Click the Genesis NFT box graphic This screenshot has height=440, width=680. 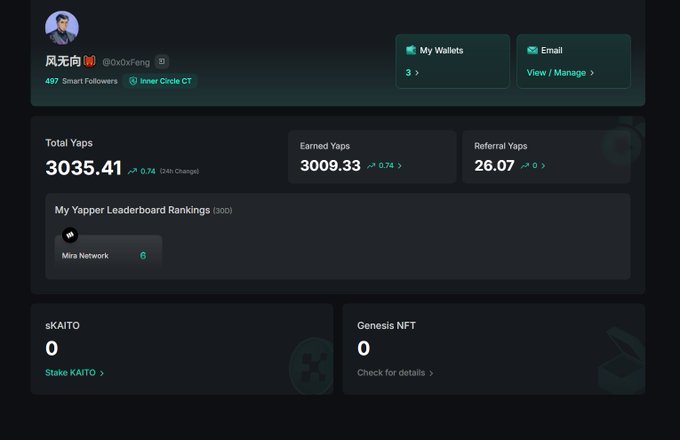click(x=620, y=362)
